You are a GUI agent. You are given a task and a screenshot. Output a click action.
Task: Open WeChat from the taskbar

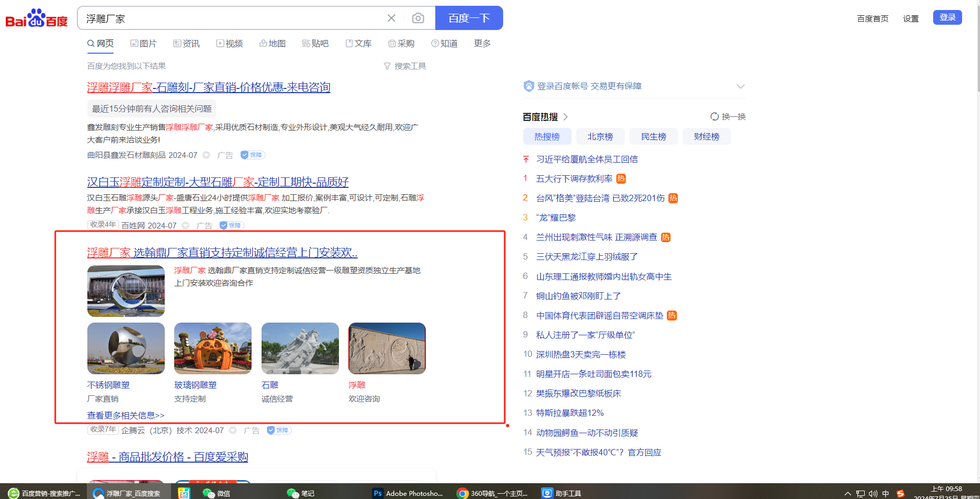tap(216, 493)
